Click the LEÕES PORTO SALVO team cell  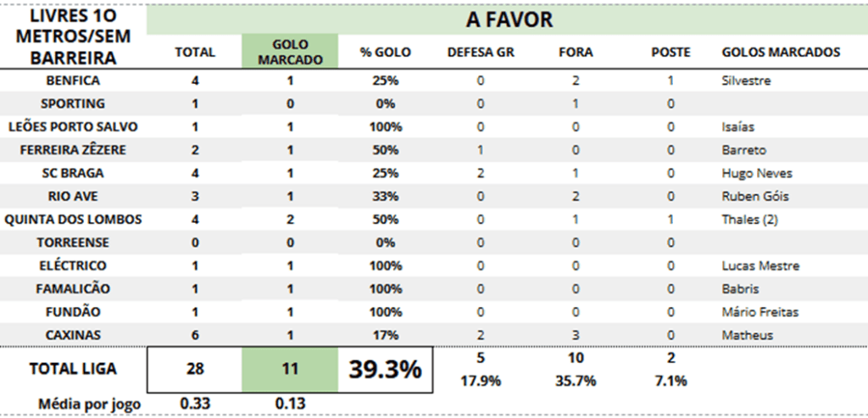pyautogui.click(x=73, y=127)
